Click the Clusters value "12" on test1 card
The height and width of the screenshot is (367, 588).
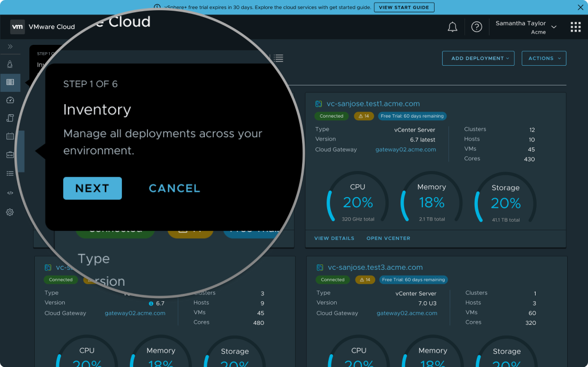point(532,130)
